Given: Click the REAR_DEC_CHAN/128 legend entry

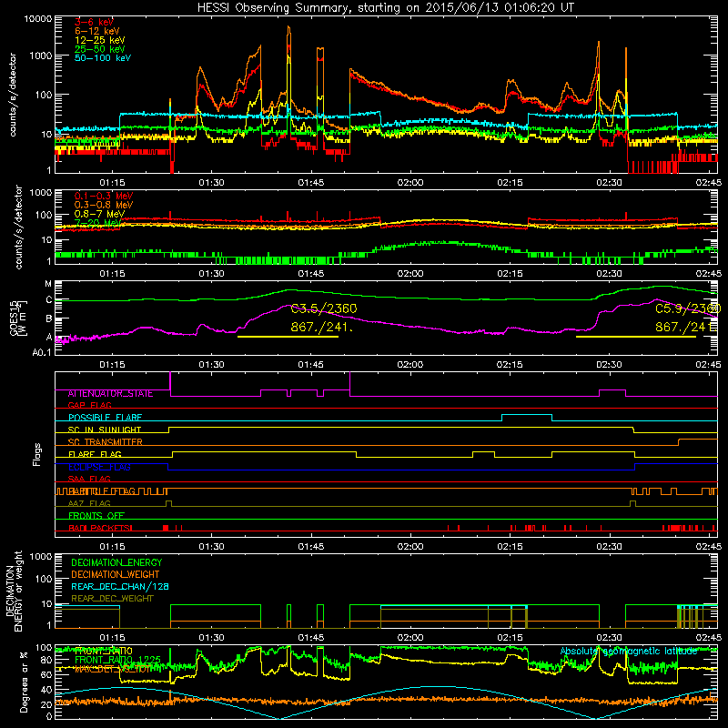Looking at the screenshot, I should (x=120, y=587).
